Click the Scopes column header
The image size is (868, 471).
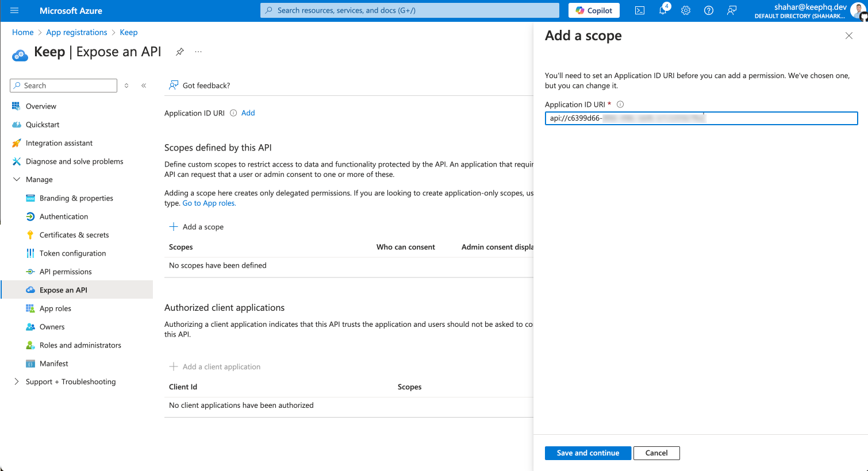tap(181, 247)
